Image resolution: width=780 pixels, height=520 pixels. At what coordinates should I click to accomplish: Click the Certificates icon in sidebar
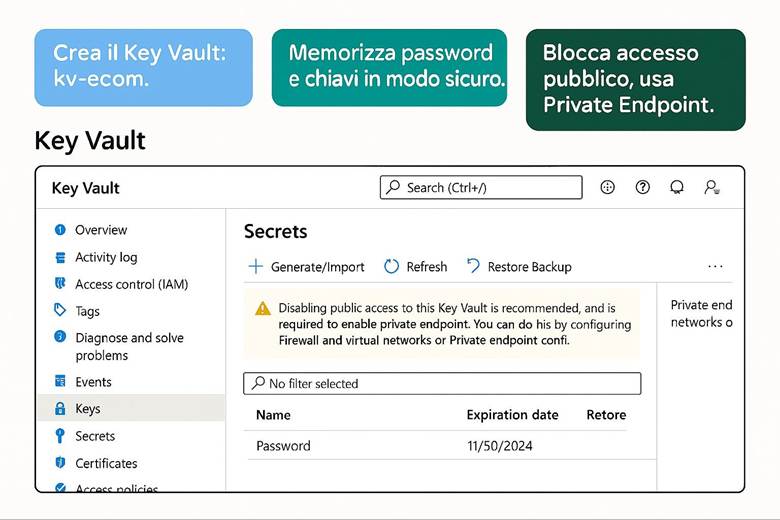click(x=60, y=463)
